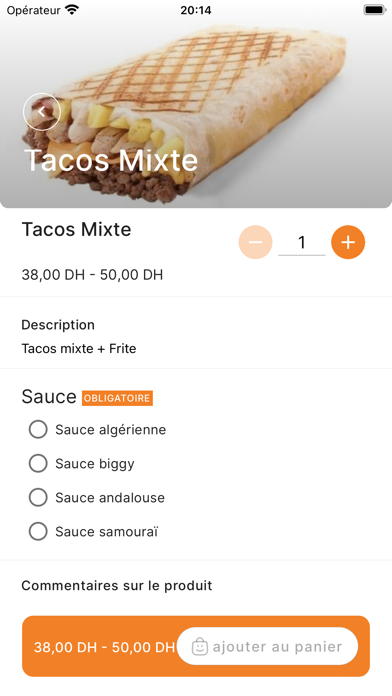Click the ajouter au panier button
This screenshot has height=696, width=392.
coord(267,646)
